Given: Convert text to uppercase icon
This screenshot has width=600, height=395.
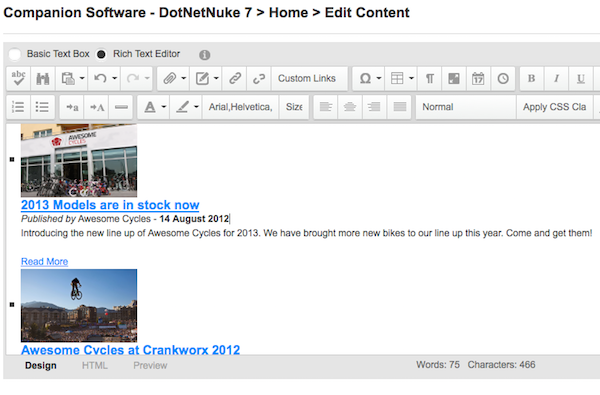Looking at the screenshot, I should pyautogui.click(x=96, y=107).
